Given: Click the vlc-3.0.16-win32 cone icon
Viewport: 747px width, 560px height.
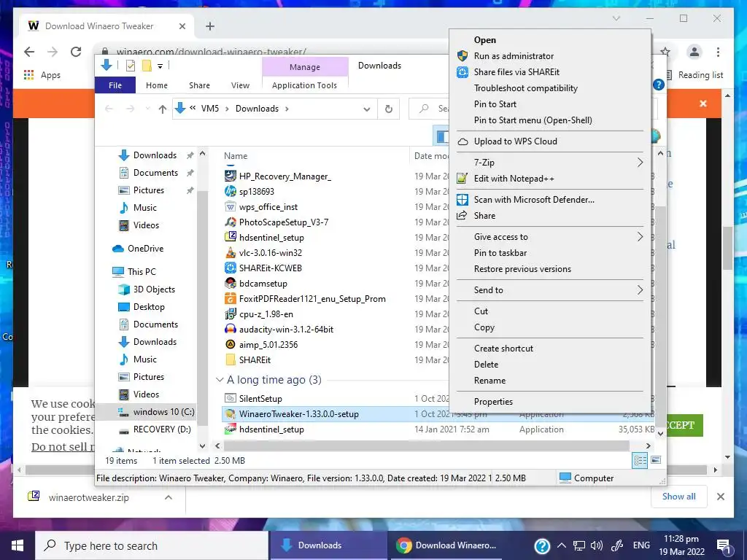Looking at the screenshot, I should pos(231,253).
